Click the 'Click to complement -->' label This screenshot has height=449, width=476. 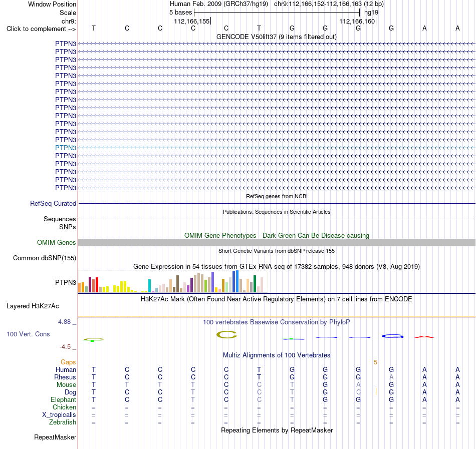(41, 29)
